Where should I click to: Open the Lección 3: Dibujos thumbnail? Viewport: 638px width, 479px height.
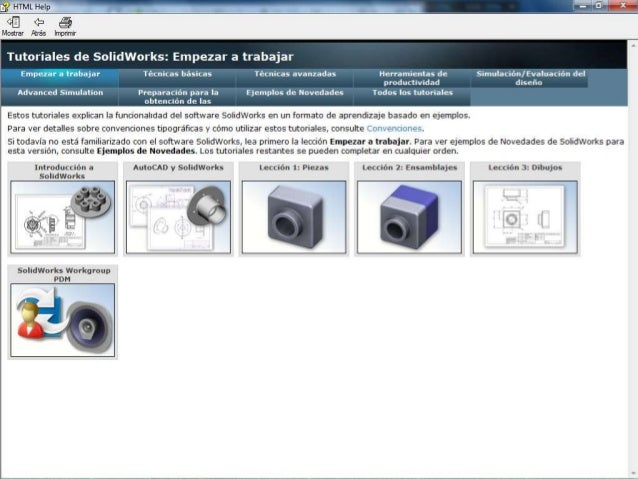(x=525, y=217)
